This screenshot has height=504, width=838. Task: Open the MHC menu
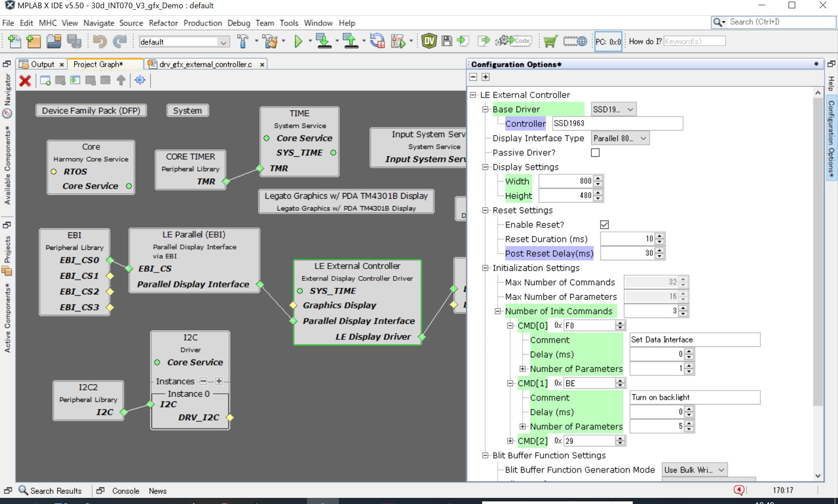point(48,23)
